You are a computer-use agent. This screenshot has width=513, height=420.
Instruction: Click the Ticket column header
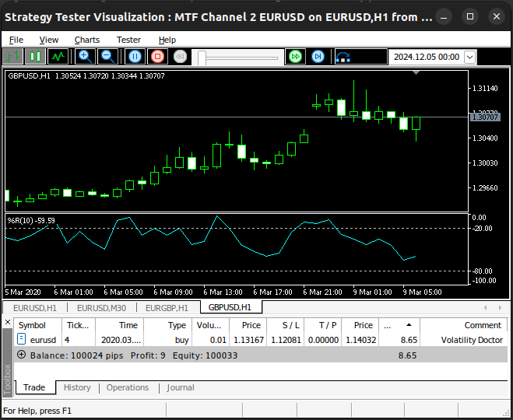point(78,325)
